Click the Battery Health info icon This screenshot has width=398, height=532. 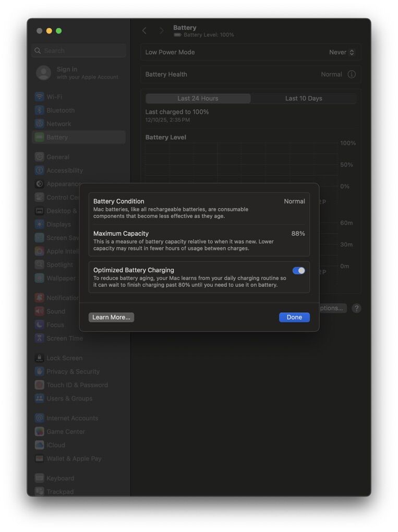click(x=352, y=75)
